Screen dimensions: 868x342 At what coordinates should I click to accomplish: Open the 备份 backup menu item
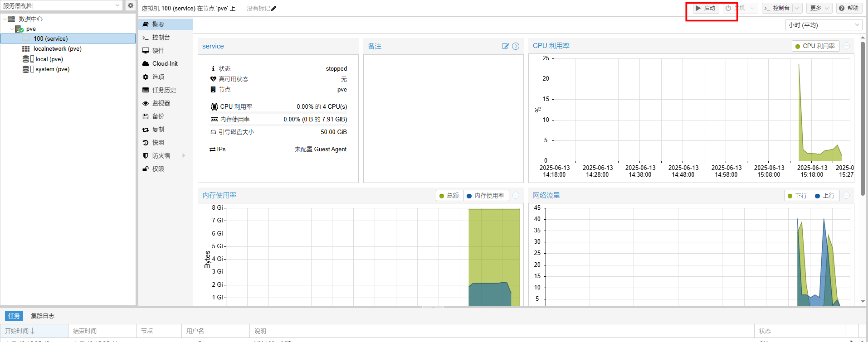[166, 116]
